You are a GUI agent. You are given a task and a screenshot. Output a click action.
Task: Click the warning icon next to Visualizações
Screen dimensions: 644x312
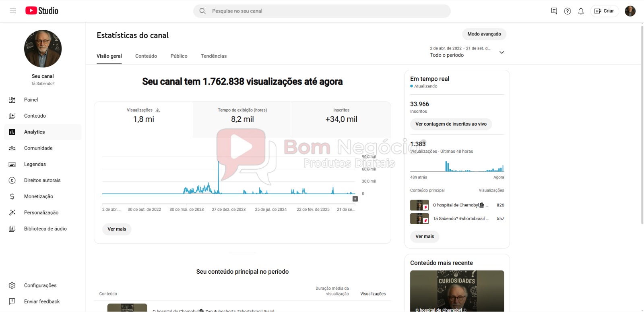click(158, 110)
